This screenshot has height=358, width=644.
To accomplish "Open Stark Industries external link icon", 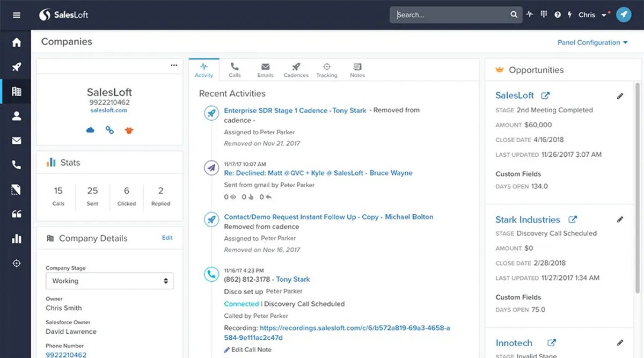I will point(573,220).
